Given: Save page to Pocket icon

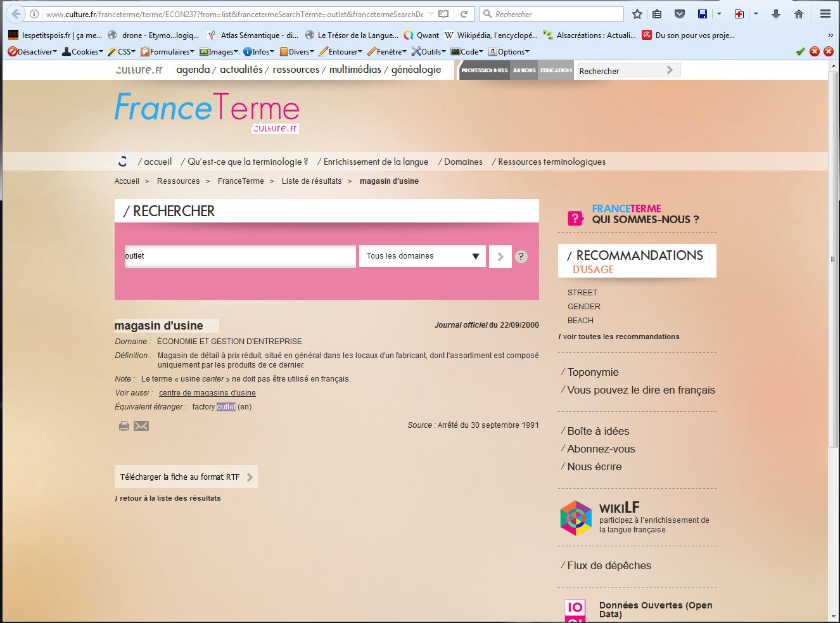Looking at the screenshot, I should pyautogui.click(x=680, y=14).
